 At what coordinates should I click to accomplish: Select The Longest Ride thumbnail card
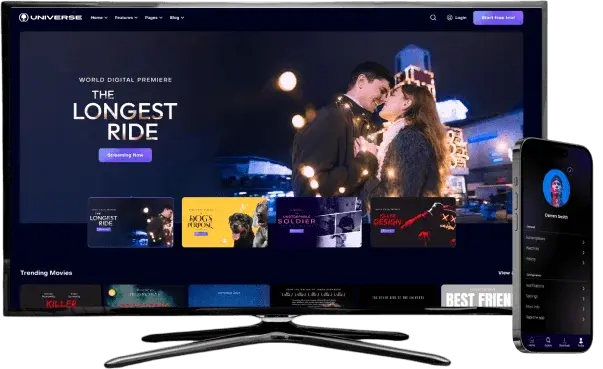tap(131, 222)
